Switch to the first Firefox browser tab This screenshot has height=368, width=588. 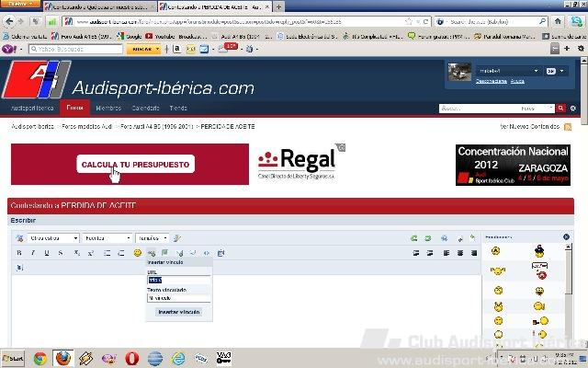(x=99, y=6)
